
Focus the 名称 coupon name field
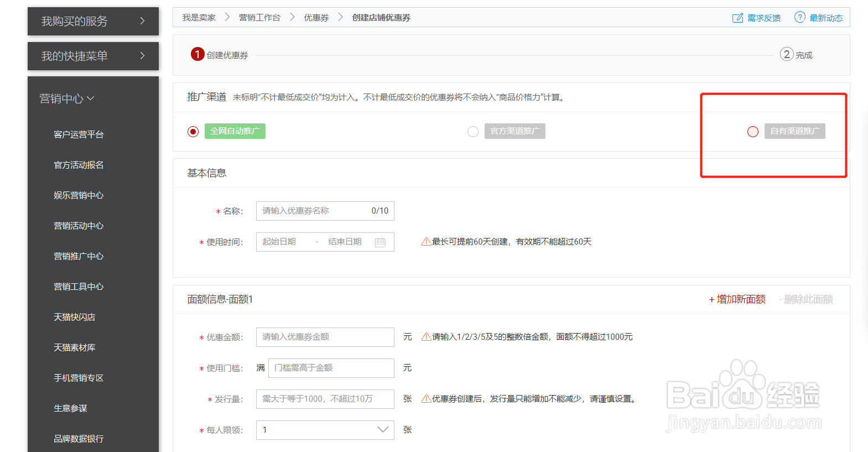point(325,211)
